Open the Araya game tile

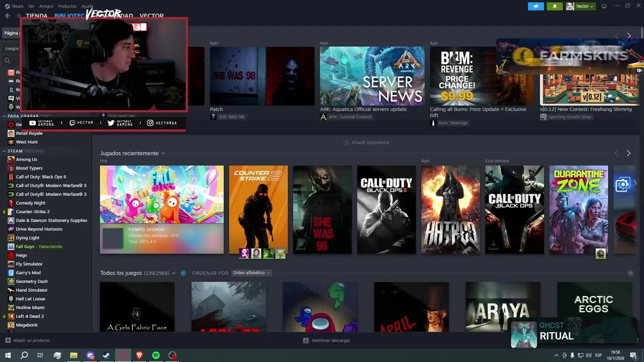(x=503, y=307)
